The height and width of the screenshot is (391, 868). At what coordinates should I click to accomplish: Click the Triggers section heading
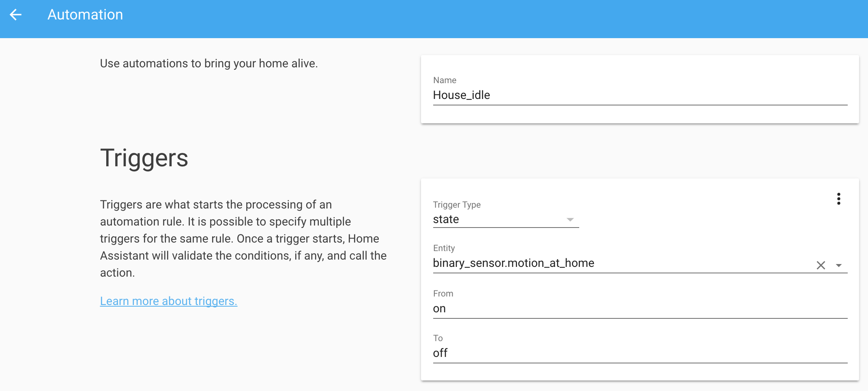[144, 158]
